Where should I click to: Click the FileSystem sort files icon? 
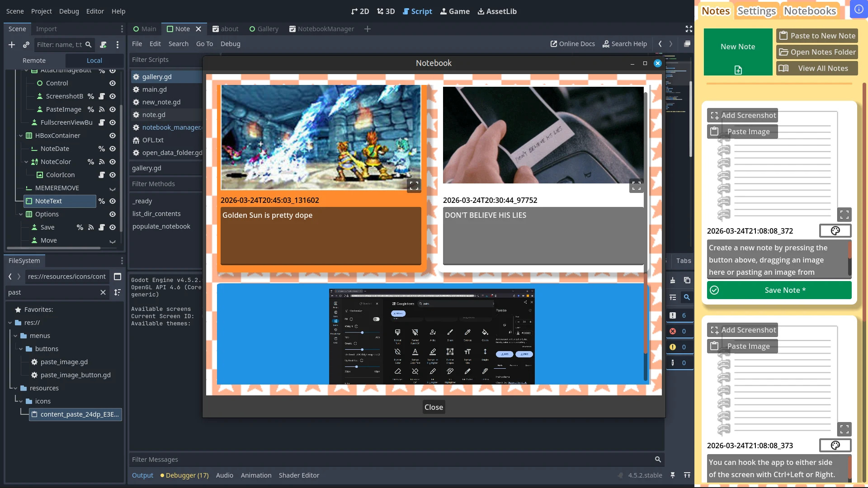pos(118,292)
